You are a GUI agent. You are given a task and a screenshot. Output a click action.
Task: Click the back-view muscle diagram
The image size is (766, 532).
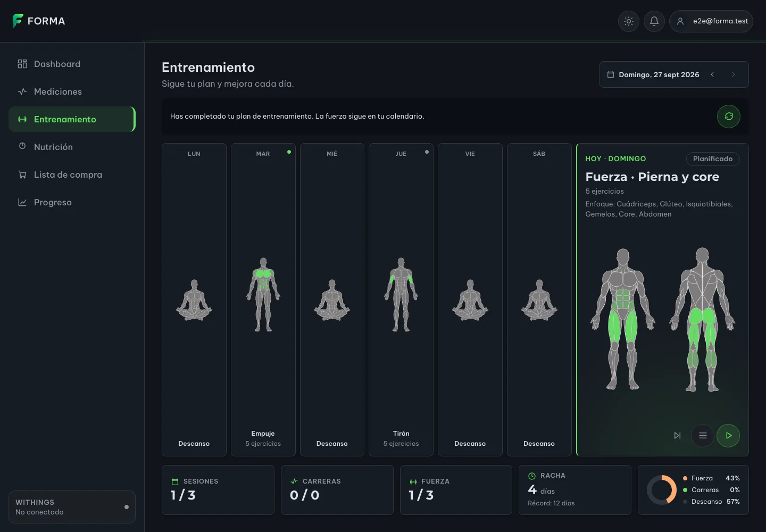(703, 319)
